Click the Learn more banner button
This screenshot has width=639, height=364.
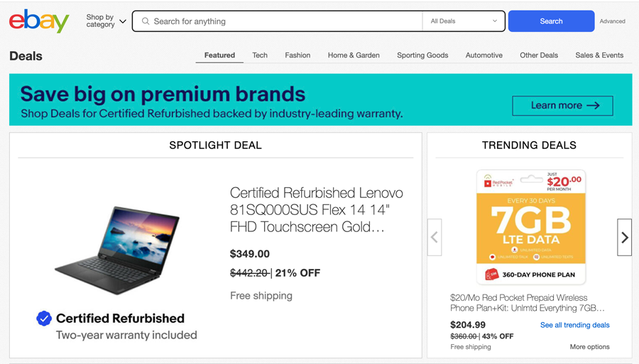[x=562, y=106]
